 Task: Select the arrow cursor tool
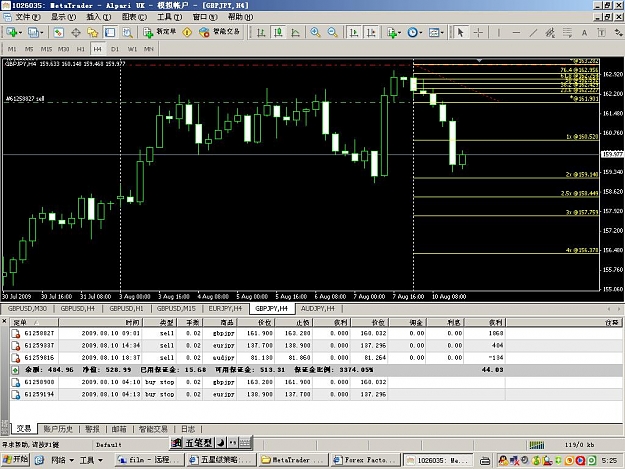pos(460,32)
